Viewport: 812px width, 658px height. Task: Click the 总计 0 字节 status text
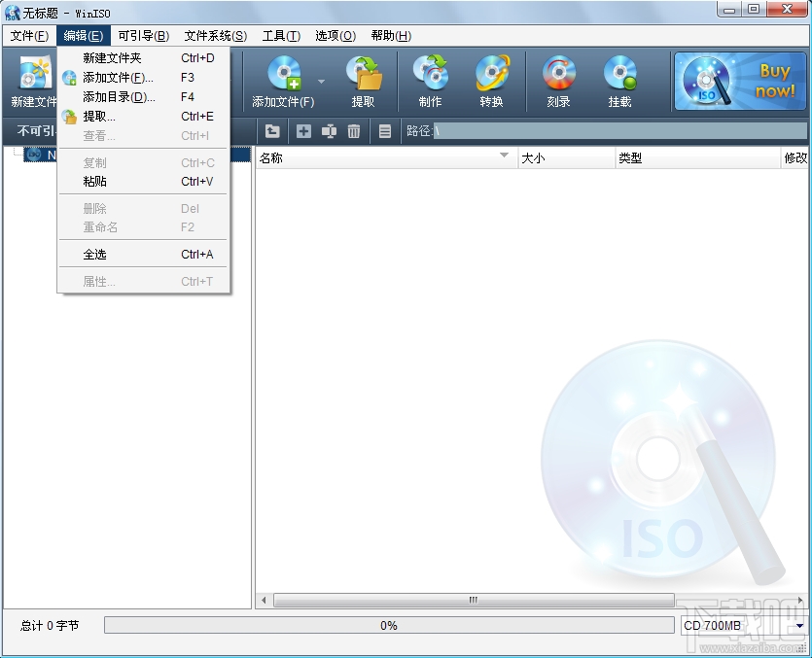coord(50,625)
